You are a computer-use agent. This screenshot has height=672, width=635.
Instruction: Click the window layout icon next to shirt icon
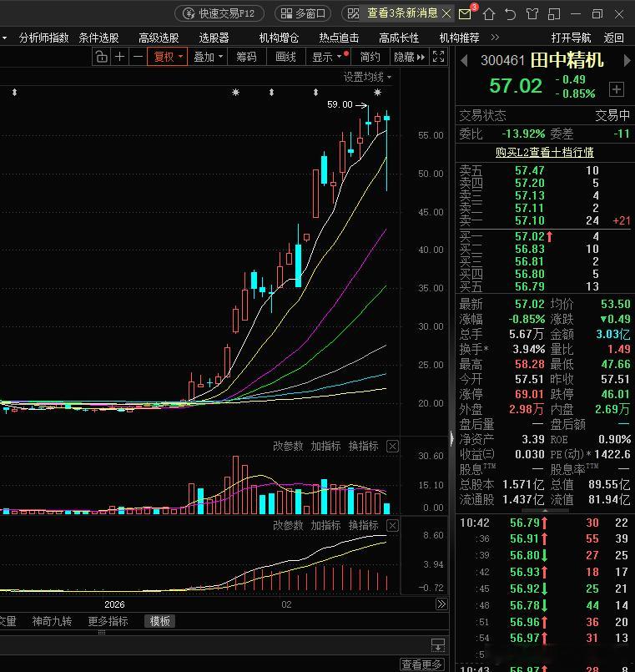click(554, 14)
